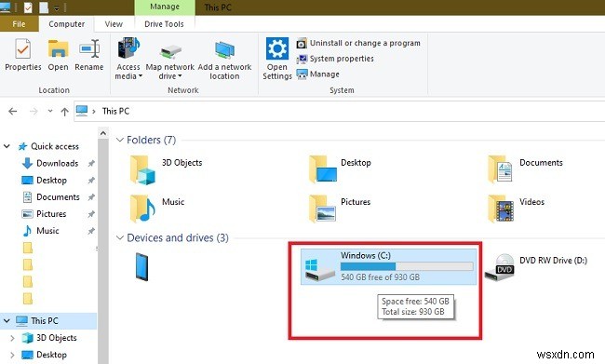
Task: Collapse the Devices and drives (3) group
Action: pyautogui.click(x=120, y=237)
